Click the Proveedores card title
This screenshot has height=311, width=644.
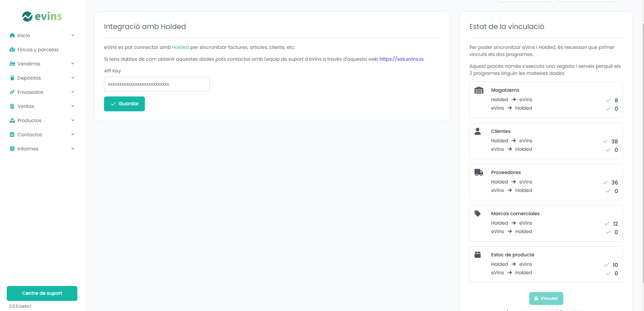506,172
